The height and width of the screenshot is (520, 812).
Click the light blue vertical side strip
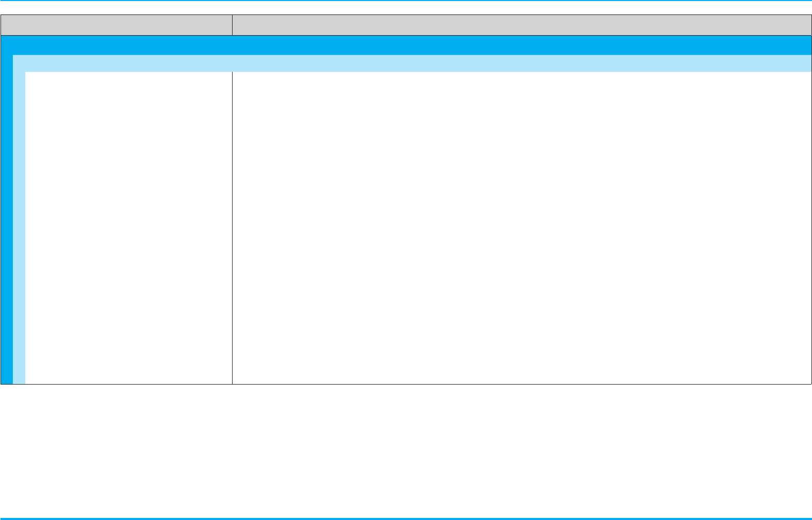point(19,227)
